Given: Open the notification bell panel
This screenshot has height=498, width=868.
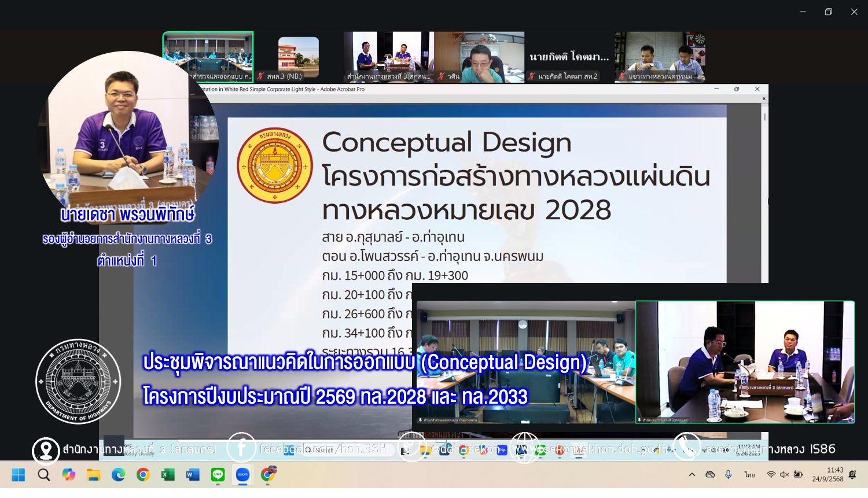Looking at the screenshot, I should tap(852, 475).
